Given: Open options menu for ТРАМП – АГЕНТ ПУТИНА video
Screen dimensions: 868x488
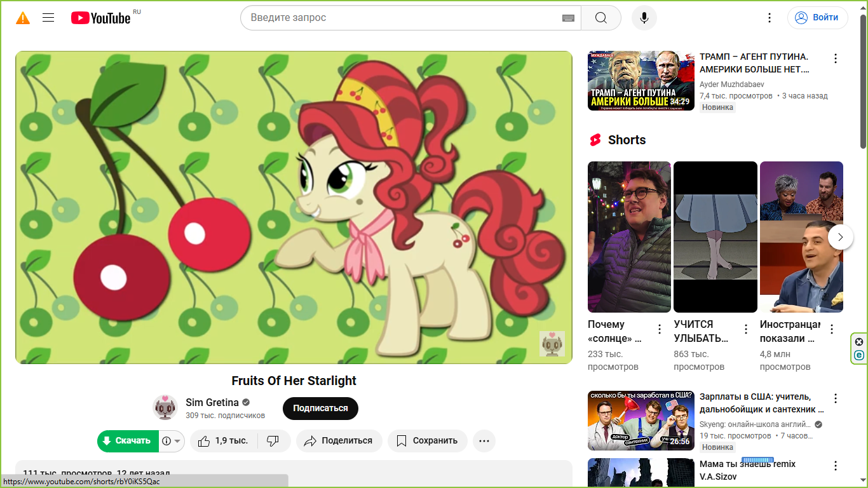Looking at the screenshot, I should [836, 58].
